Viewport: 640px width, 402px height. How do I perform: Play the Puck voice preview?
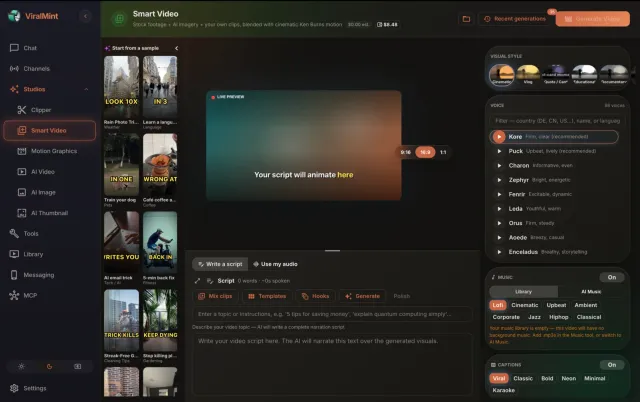(499, 151)
